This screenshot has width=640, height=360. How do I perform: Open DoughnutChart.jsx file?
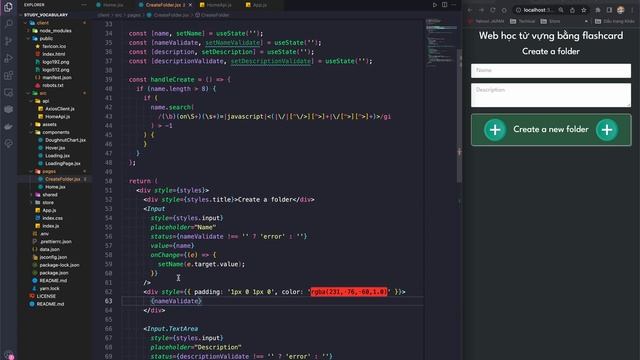(65, 140)
